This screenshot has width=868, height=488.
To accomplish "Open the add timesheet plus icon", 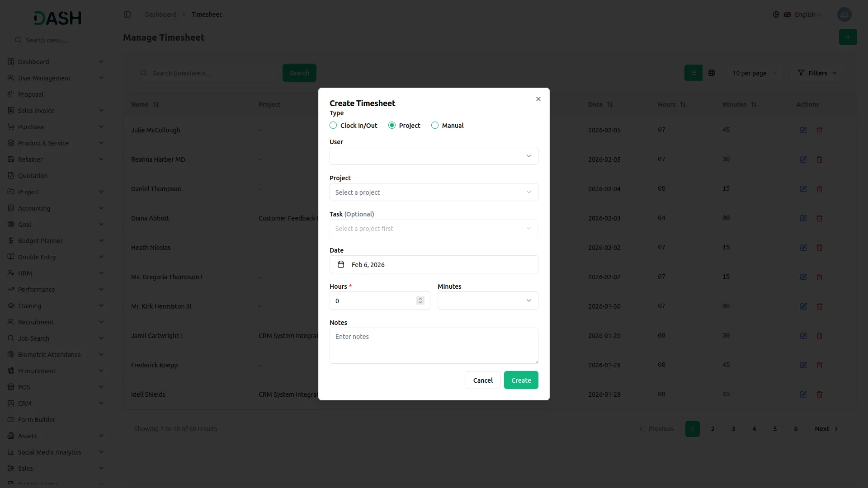I will click(x=848, y=37).
